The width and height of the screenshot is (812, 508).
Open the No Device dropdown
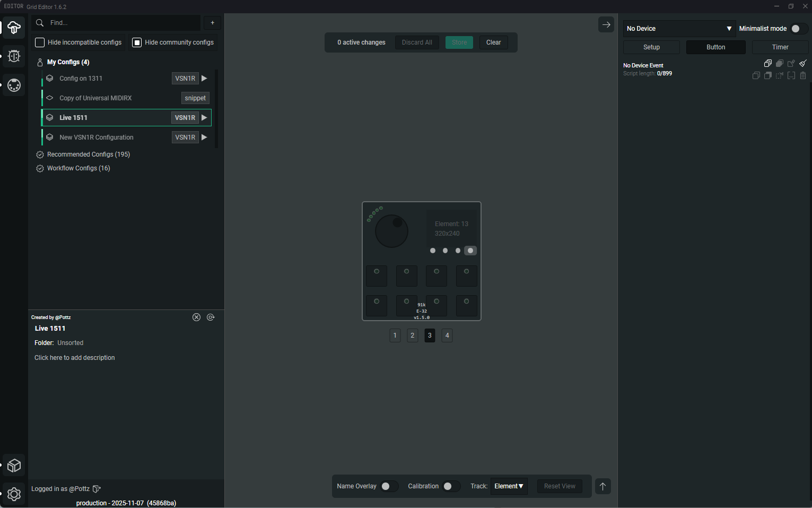pyautogui.click(x=678, y=29)
